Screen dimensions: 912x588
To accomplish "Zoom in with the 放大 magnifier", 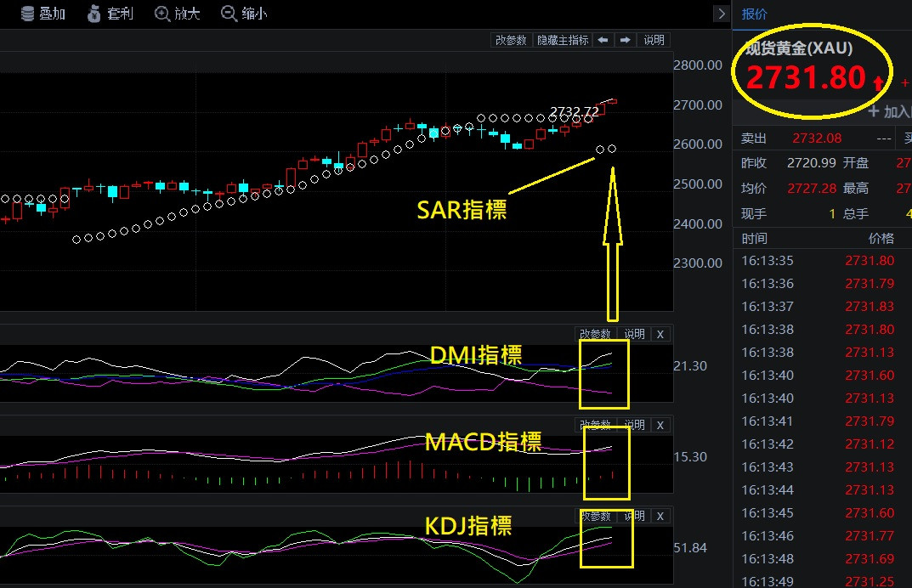I will click(x=162, y=14).
